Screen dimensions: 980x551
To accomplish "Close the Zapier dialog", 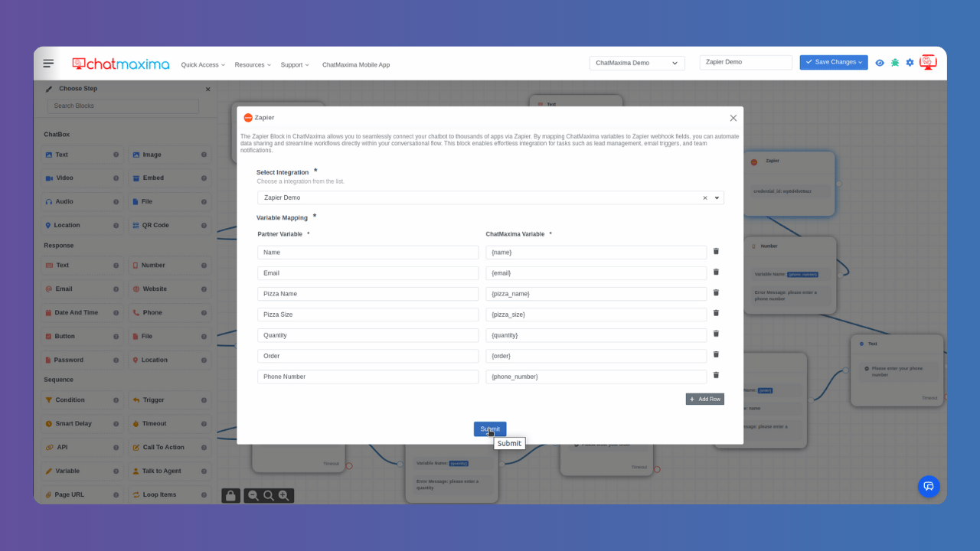I will coord(733,118).
